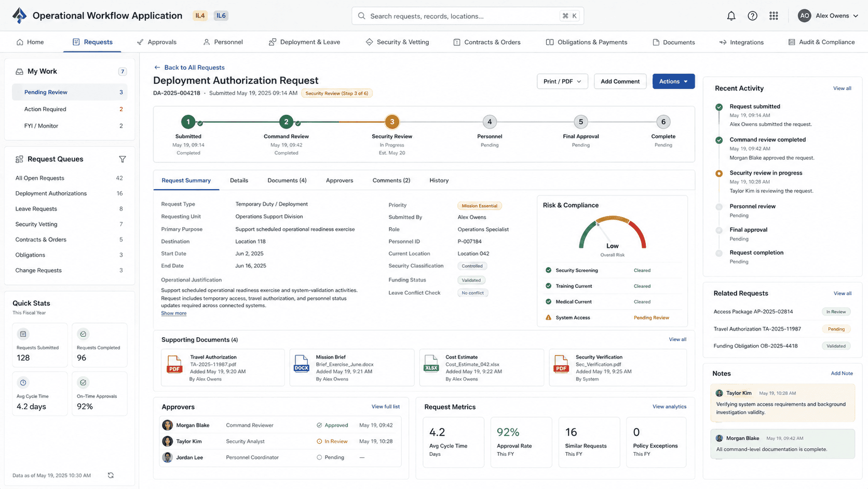This screenshot has height=489, width=868.
Task: Open Audit & Compliance navigation item
Action: pos(821,42)
